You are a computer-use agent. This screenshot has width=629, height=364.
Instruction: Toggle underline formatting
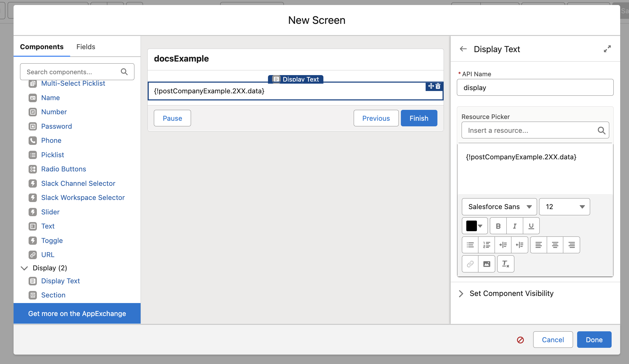(x=531, y=226)
